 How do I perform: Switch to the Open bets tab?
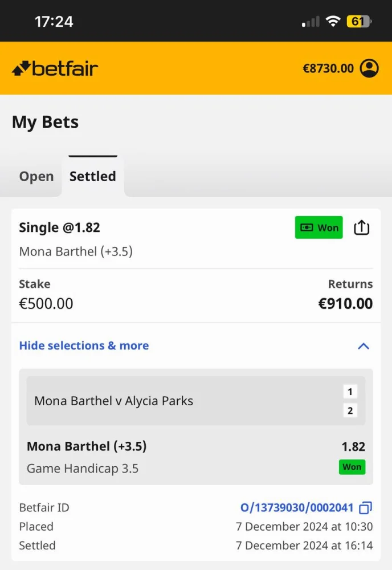(36, 177)
